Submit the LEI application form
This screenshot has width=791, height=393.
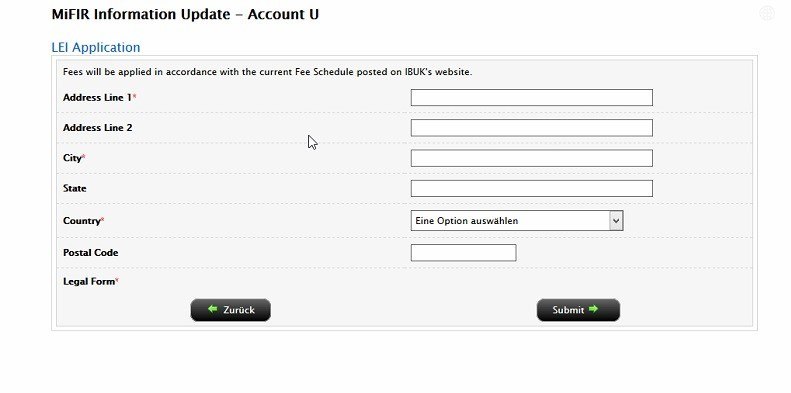[x=578, y=310]
